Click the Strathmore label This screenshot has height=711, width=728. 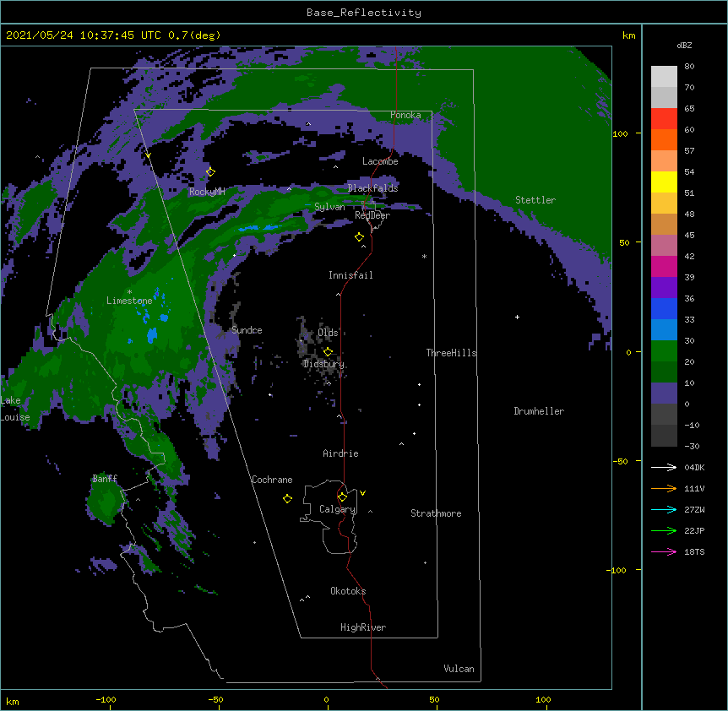click(436, 513)
